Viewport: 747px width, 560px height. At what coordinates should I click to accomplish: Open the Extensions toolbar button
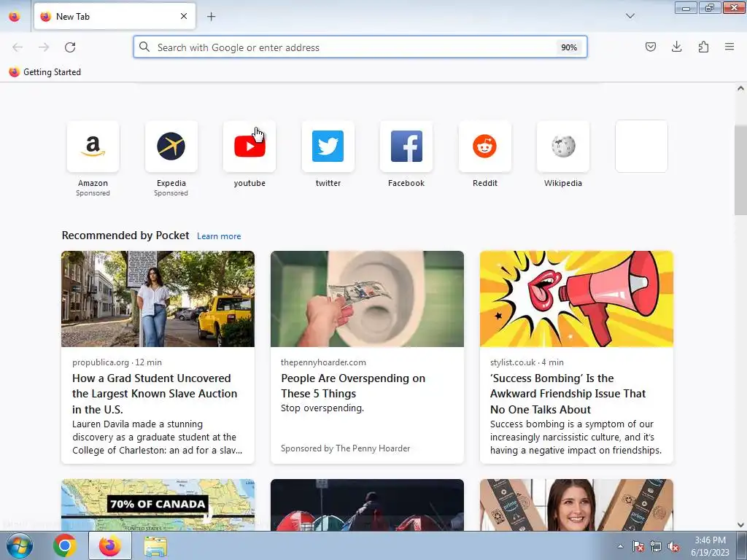click(x=703, y=47)
